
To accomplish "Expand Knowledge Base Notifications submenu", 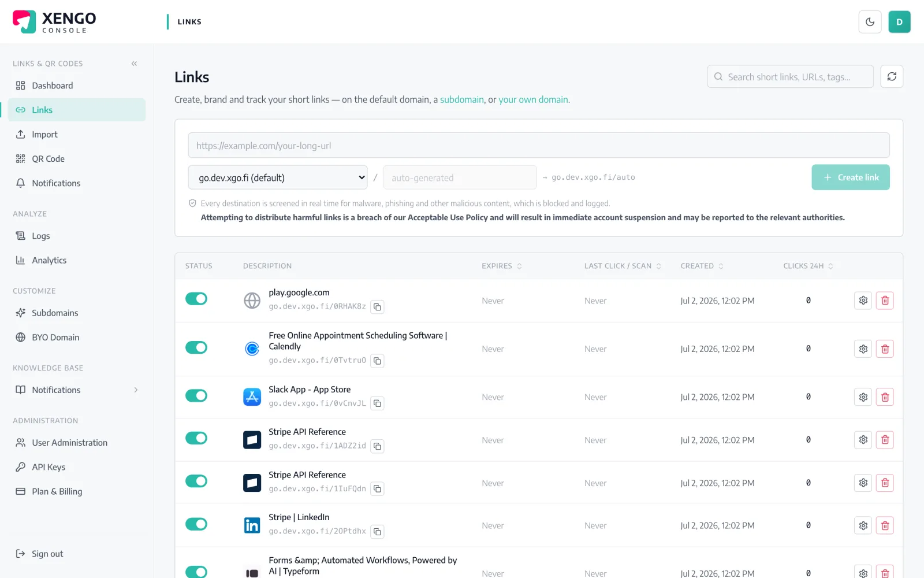I will (136, 390).
